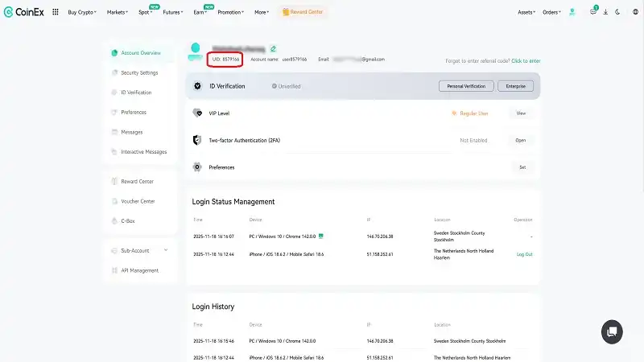Viewport: 644px width, 362px height.
Task: Expand the Markets dropdown
Action: (118, 12)
